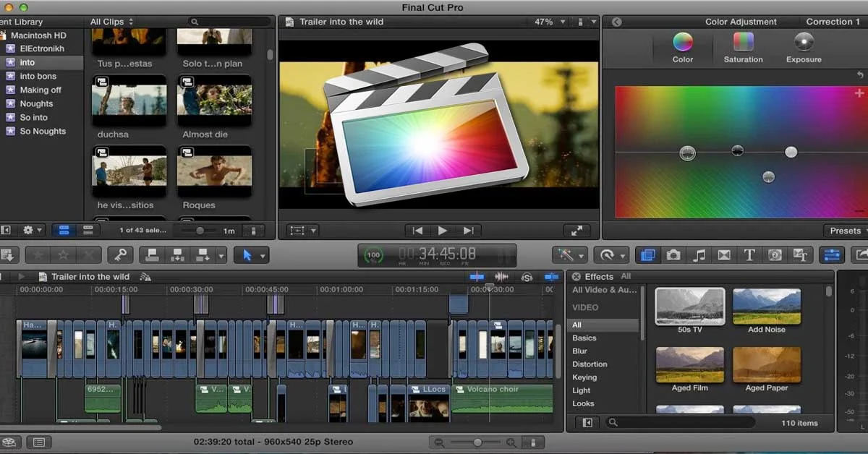Select the Almost die clip thumbnail
This screenshot has height=454, width=868.
215,100
